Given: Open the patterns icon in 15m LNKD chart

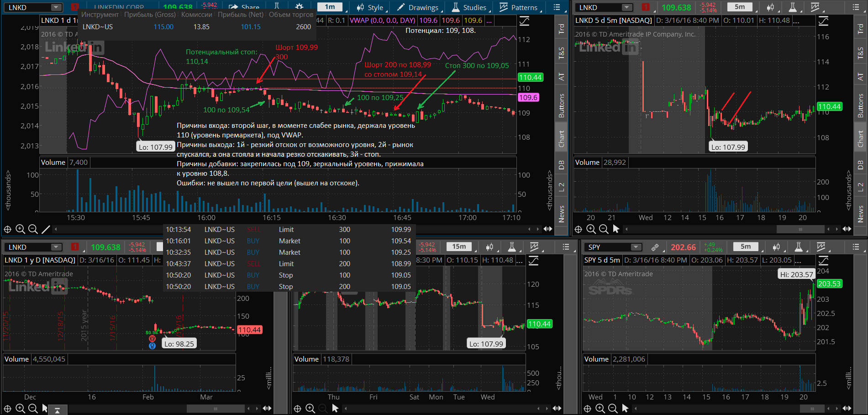Looking at the screenshot, I should (x=534, y=247).
